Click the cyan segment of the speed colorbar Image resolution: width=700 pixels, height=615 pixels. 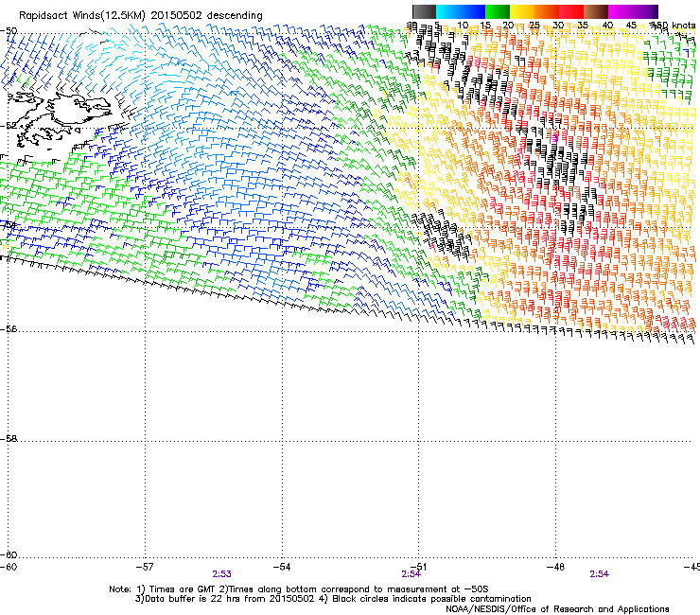tap(447, 11)
